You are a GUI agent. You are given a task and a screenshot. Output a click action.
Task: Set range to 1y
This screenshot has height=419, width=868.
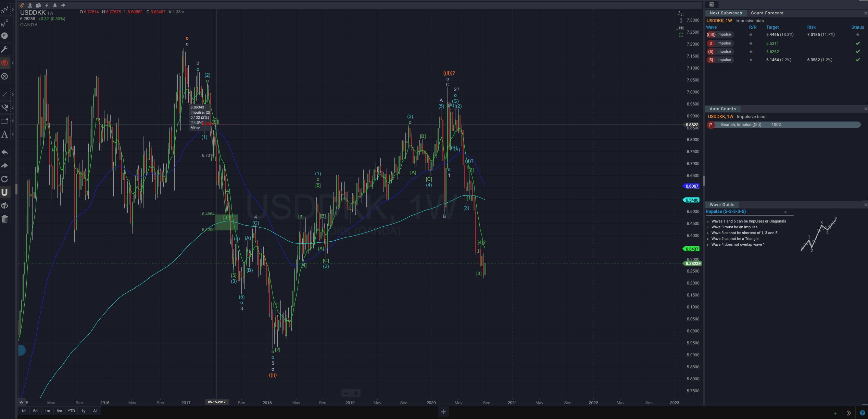point(83,411)
